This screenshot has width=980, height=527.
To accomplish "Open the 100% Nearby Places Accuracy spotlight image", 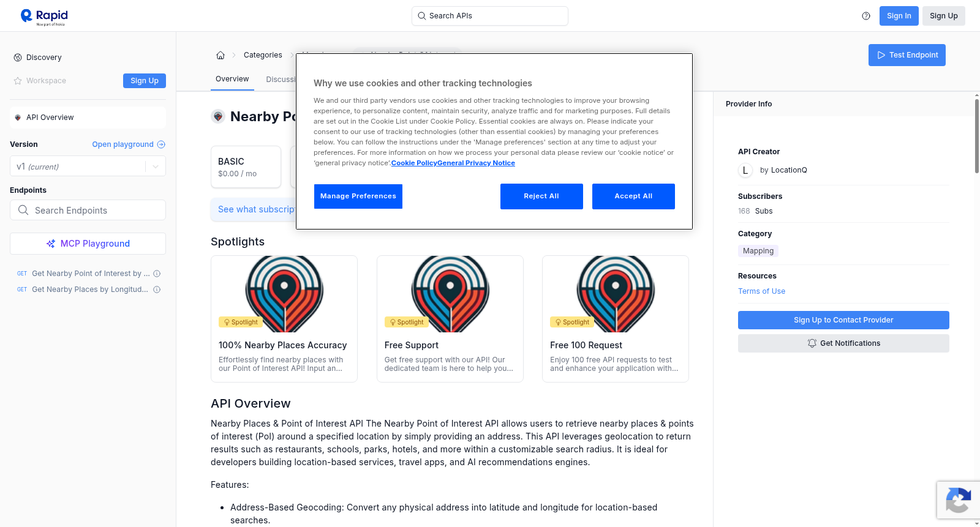I will click(284, 294).
